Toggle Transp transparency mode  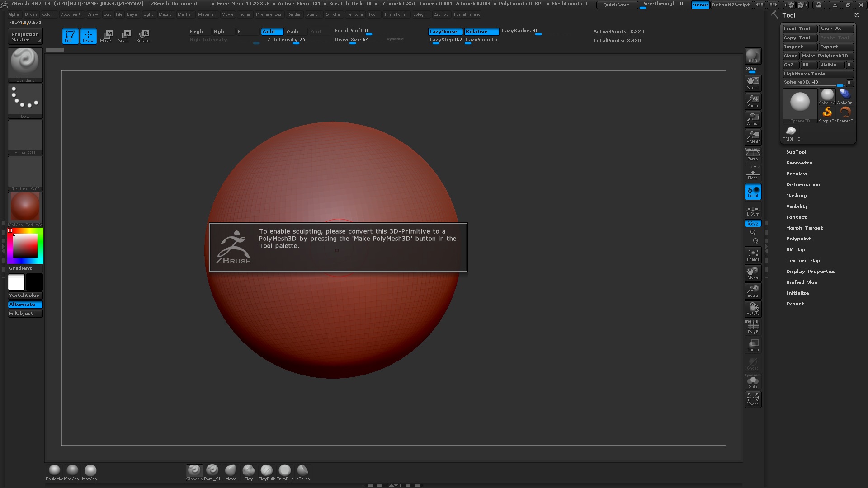tap(753, 345)
